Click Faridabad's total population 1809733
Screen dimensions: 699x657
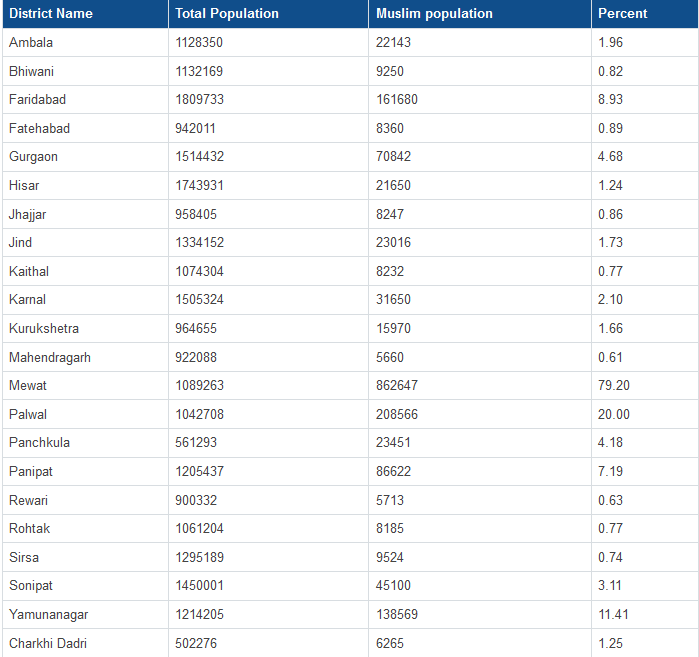click(200, 99)
